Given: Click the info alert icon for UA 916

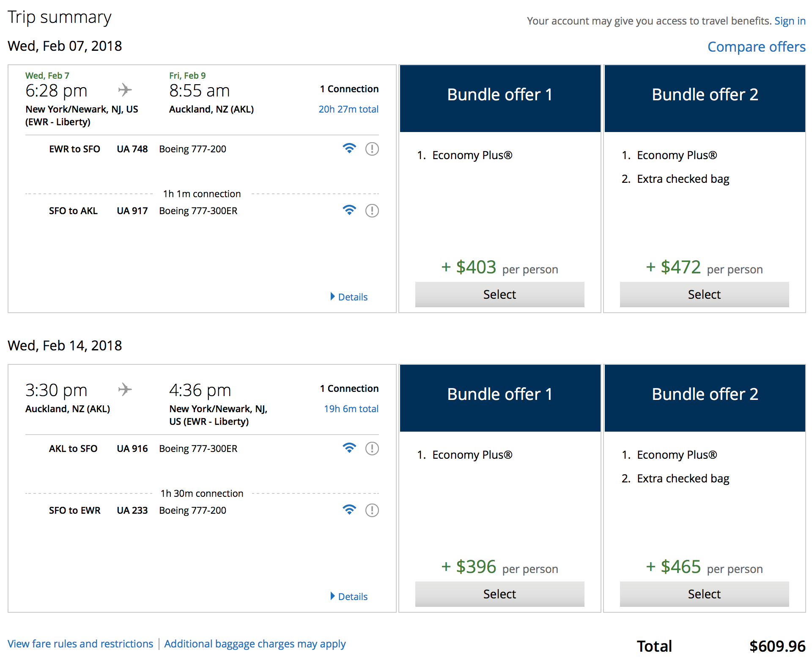Looking at the screenshot, I should (x=372, y=449).
